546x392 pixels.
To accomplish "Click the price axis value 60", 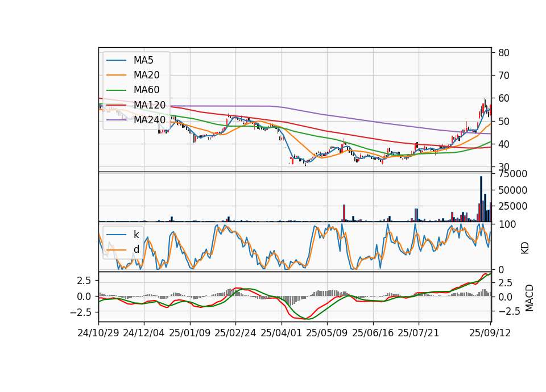I will point(504,98).
